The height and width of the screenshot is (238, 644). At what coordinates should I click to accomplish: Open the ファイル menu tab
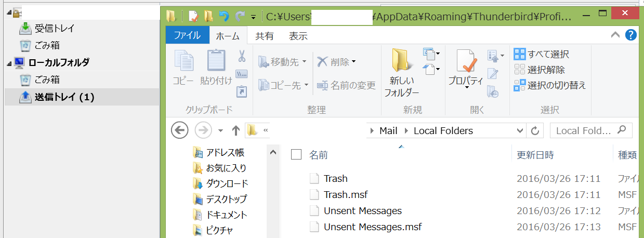(x=187, y=36)
